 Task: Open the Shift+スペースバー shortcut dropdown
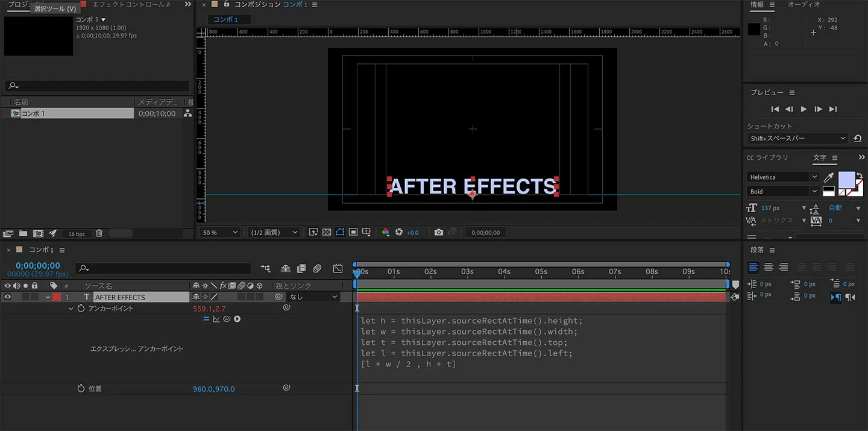pyautogui.click(x=797, y=139)
